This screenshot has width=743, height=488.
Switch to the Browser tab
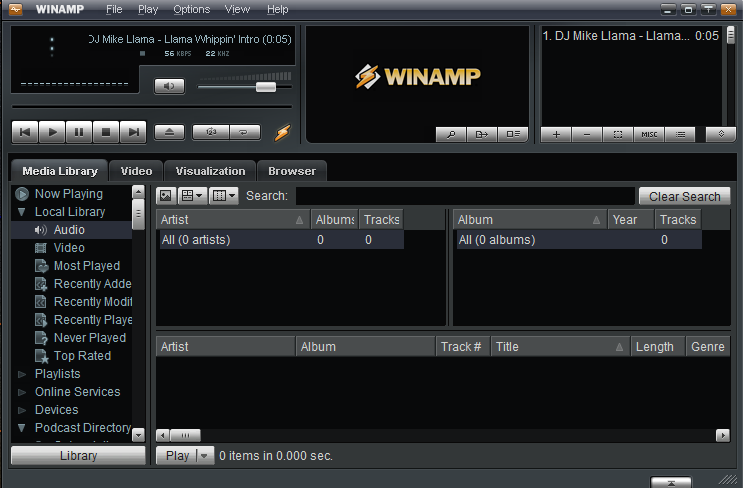[x=292, y=171]
